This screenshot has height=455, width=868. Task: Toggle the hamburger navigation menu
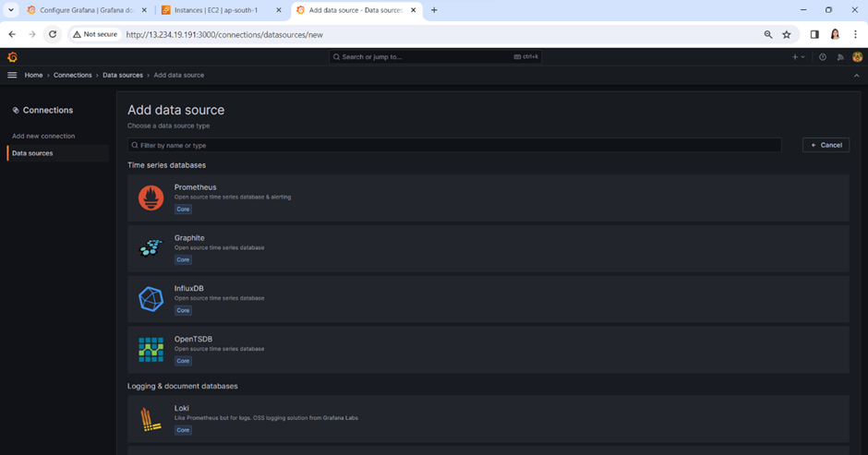tap(12, 75)
